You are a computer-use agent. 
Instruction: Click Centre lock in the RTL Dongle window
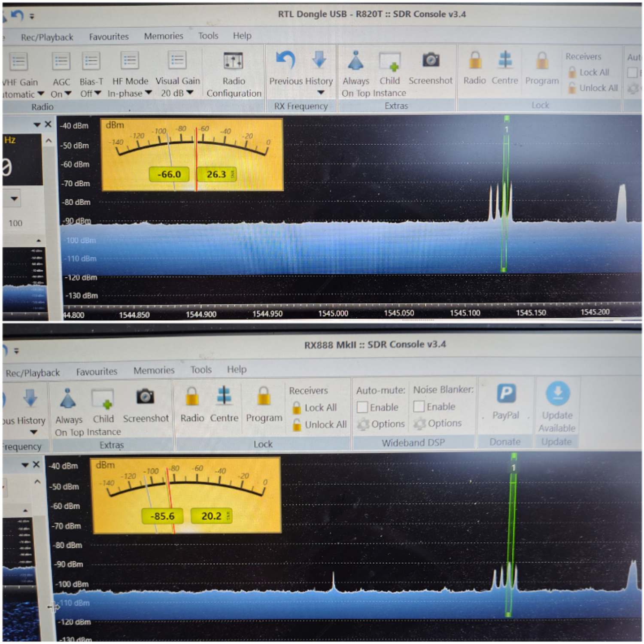(x=505, y=68)
